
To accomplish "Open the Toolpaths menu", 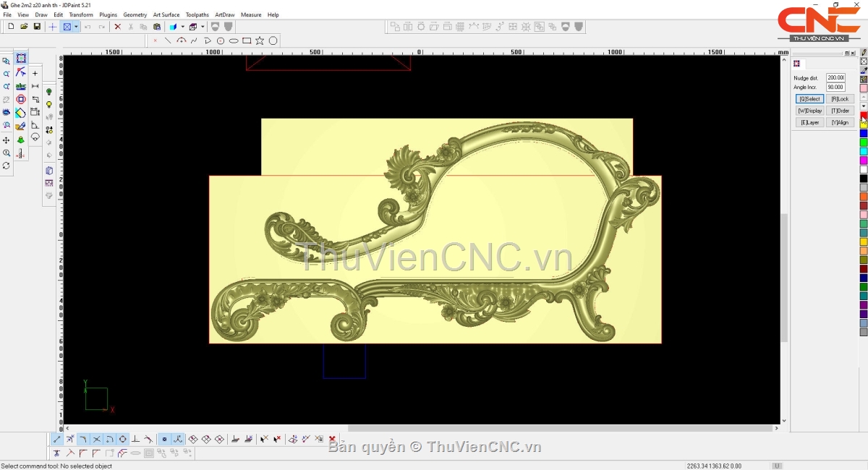I will tap(197, 14).
